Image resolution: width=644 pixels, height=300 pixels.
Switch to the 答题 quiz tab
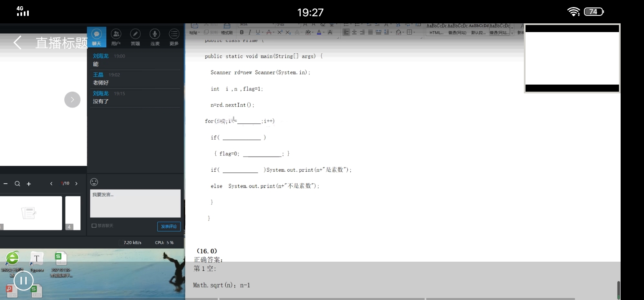coord(135,37)
